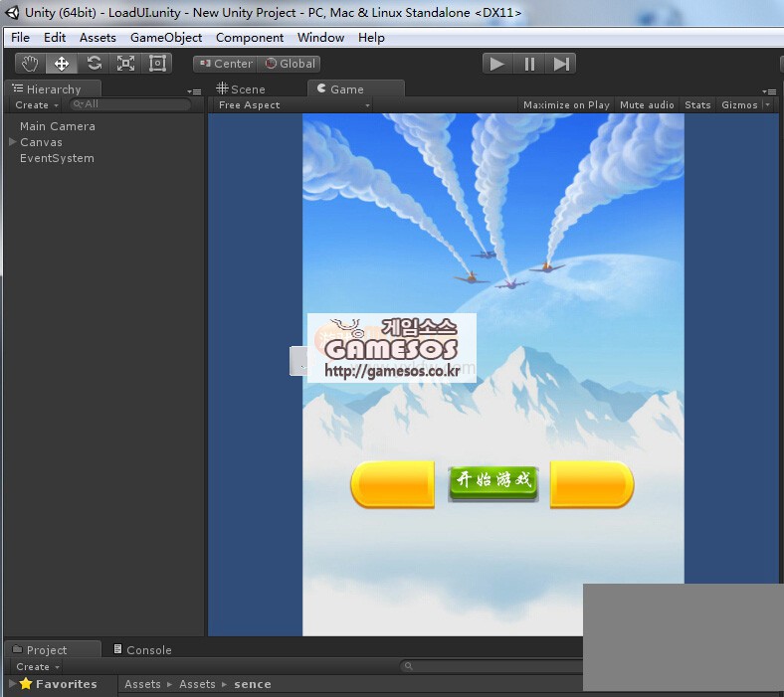
Task: Open the Gizmos dropdown arrow
Action: coord(768,105)
